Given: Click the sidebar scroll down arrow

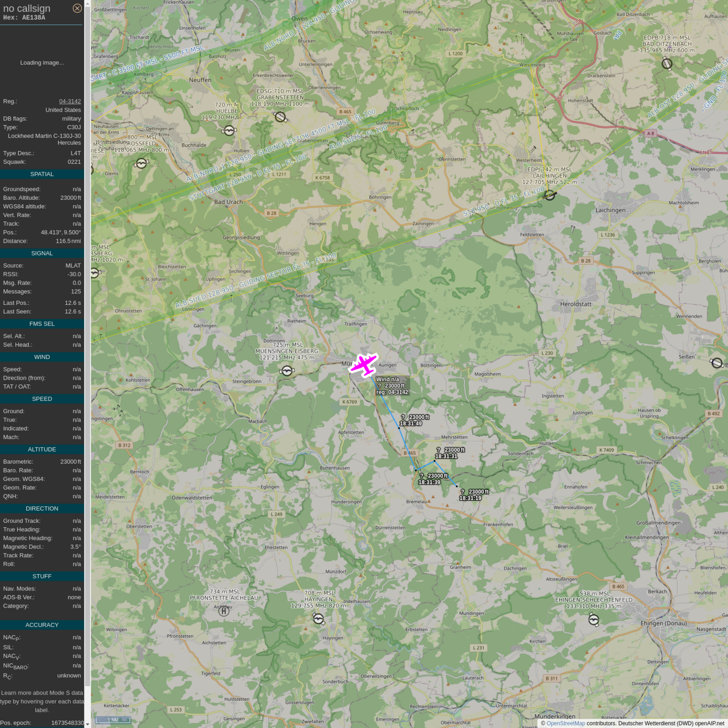Looking at the screenshot, I should point(87,724).
